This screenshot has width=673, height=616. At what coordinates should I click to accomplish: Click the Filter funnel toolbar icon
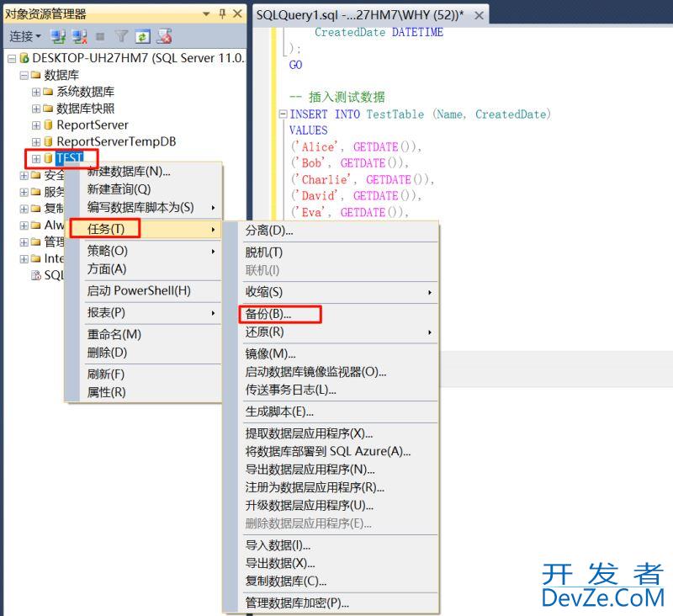[121, 37]
